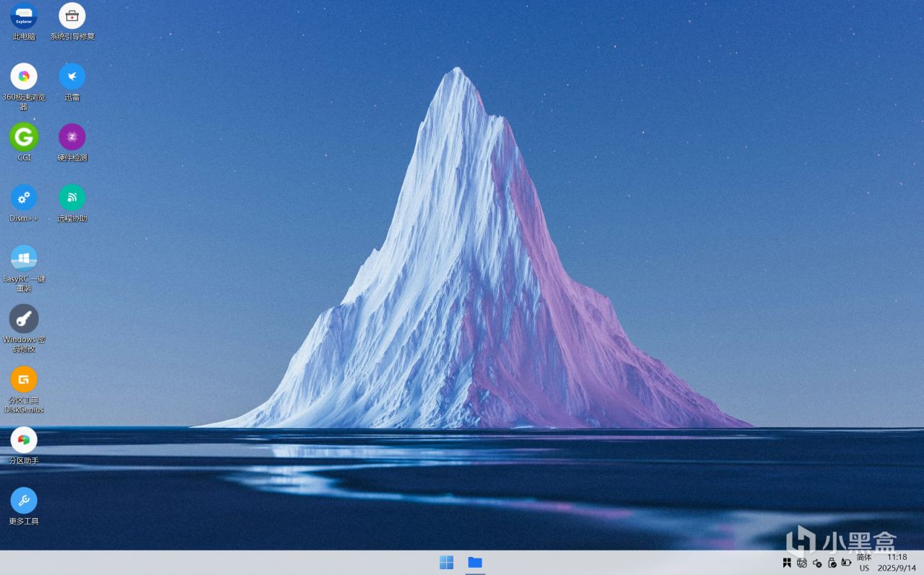The height and width of the screenshot is (575, 924).
Task: Click the USB safely remove tray icon
Action: coord(832,563)
